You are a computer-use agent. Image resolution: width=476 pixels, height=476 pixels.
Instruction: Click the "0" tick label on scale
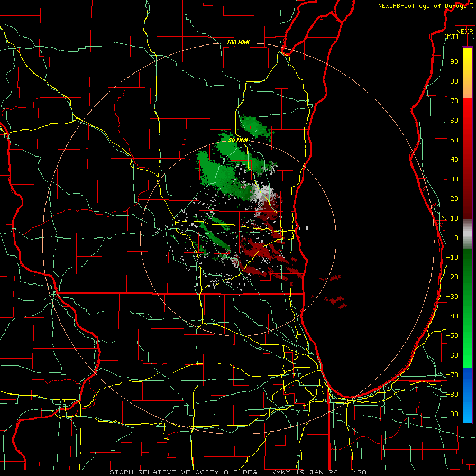[456, 238]
